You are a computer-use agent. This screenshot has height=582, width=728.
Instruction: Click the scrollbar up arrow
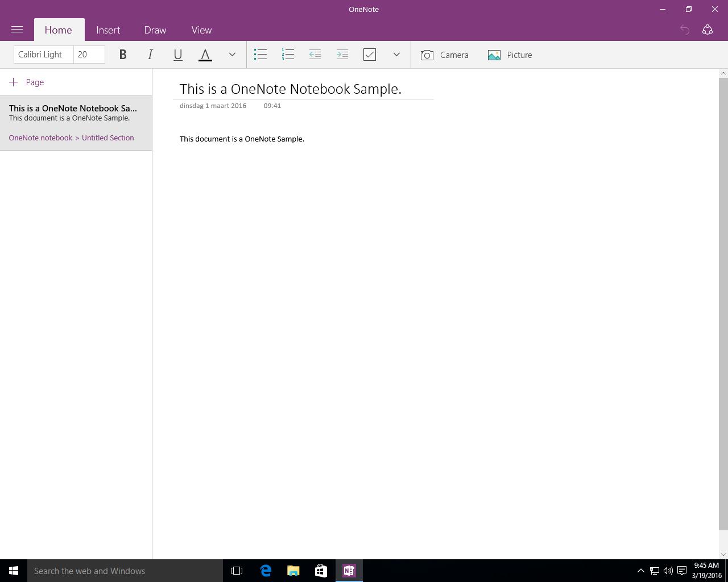tap(723, 73)
